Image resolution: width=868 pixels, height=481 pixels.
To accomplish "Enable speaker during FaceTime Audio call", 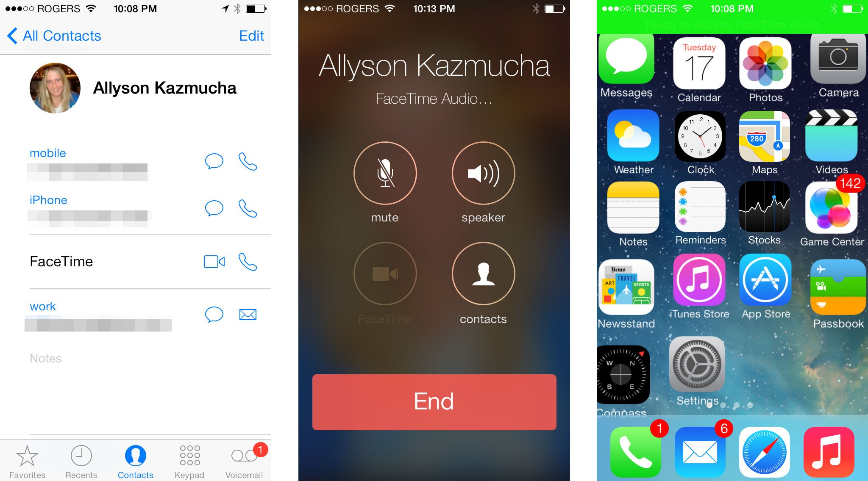I will (485, 174).
